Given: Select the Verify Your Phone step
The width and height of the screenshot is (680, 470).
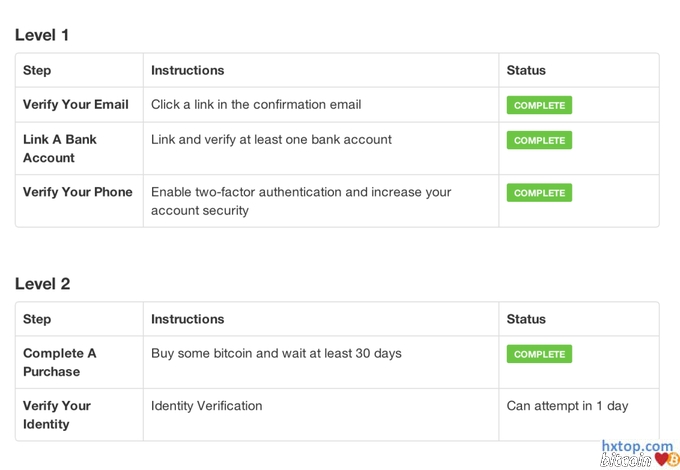Looking at the screenshot, I should point(78,192).
